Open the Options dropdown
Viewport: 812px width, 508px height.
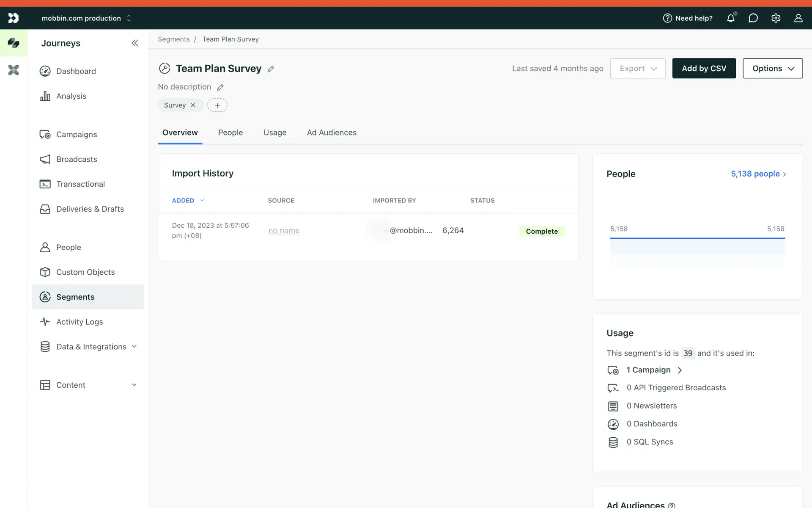point(772,68)
